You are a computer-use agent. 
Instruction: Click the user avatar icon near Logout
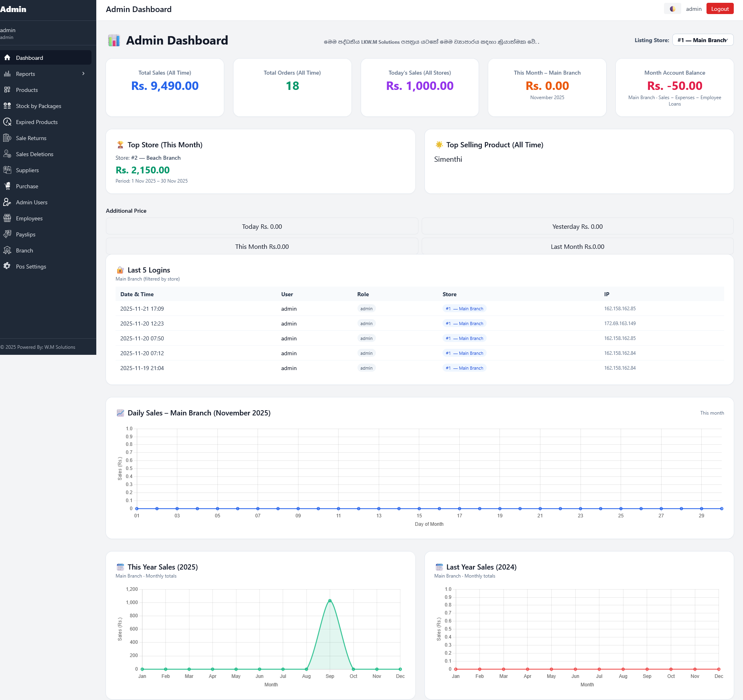(672, 8)
